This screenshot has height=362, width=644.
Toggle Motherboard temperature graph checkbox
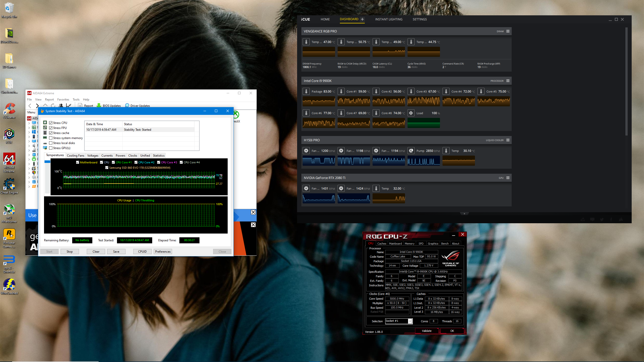click(78, 162)
